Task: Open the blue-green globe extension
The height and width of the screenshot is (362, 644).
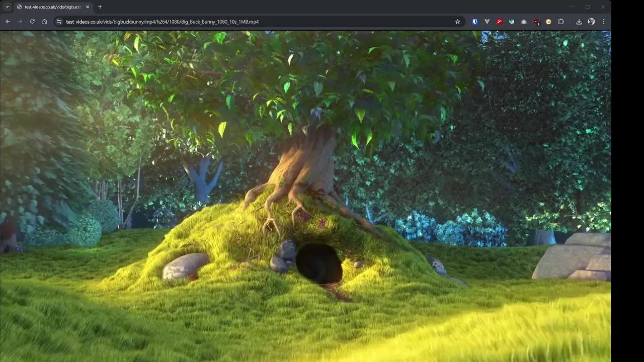Action: click(x=512, y=22)
